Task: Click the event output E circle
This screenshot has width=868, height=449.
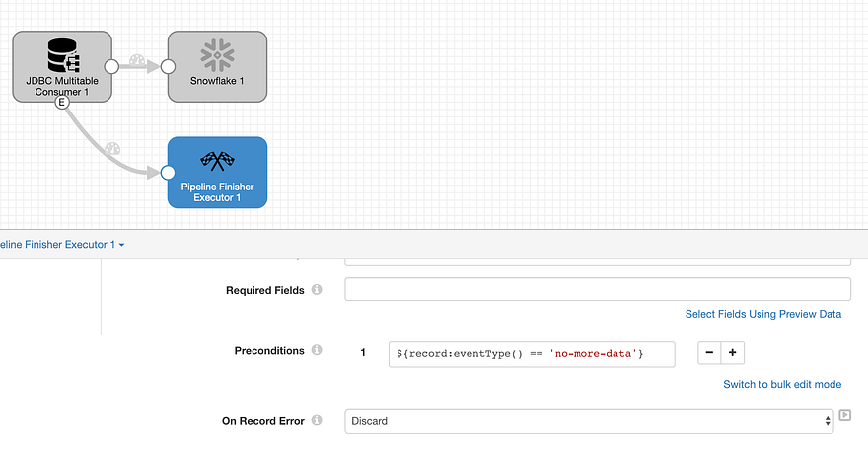Action: click(x=62, y=103)
